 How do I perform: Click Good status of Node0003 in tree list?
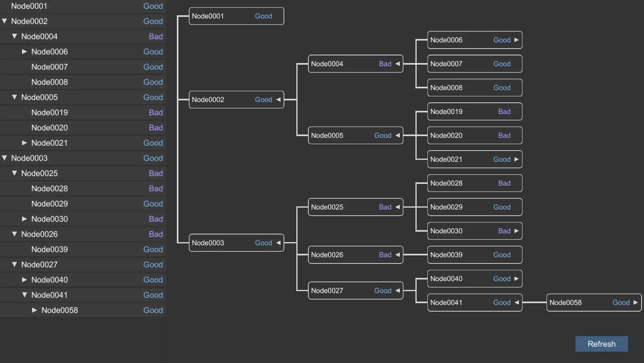pos(153,158)
